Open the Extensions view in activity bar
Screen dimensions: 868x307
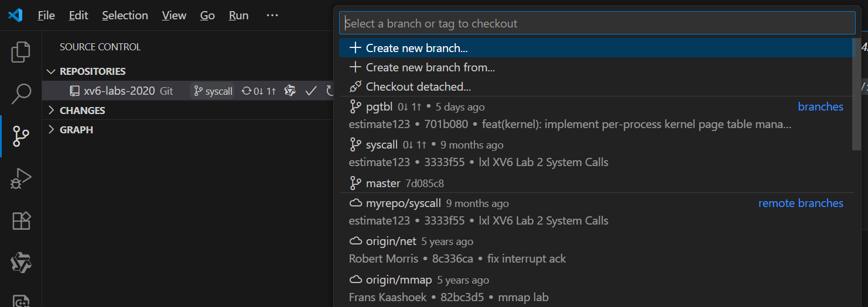point(21,221)
